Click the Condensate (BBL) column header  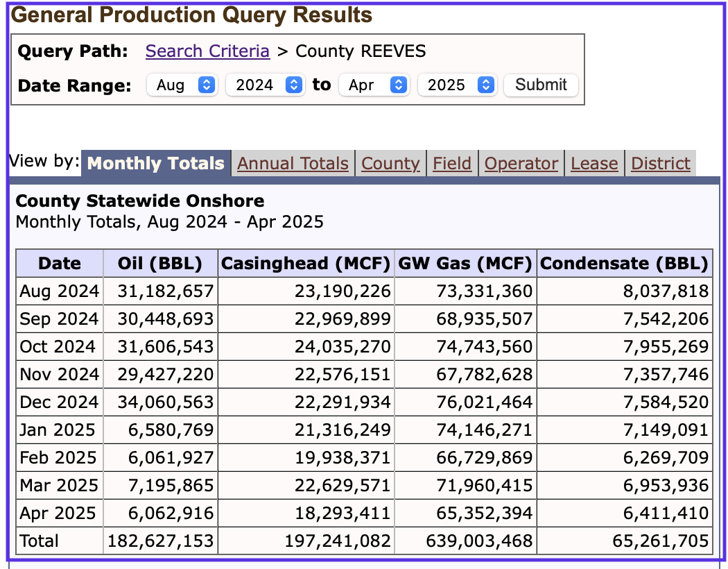click(x=625, y=264)
